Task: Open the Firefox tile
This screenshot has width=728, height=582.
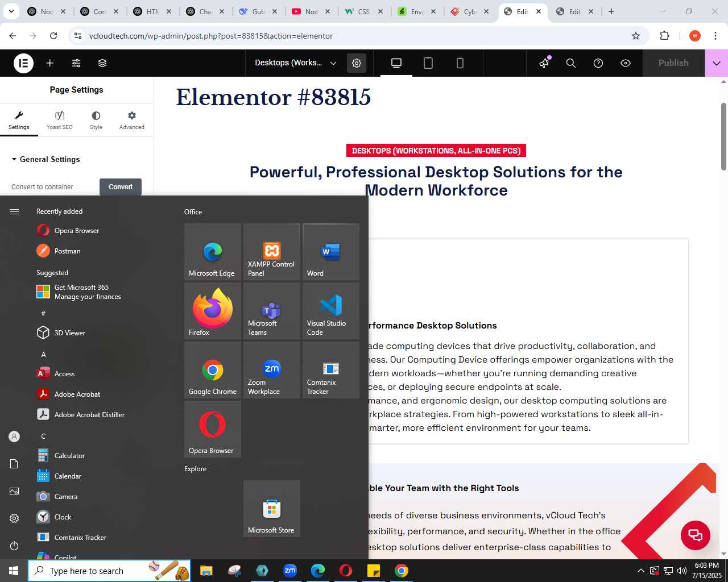Action: 213,311
